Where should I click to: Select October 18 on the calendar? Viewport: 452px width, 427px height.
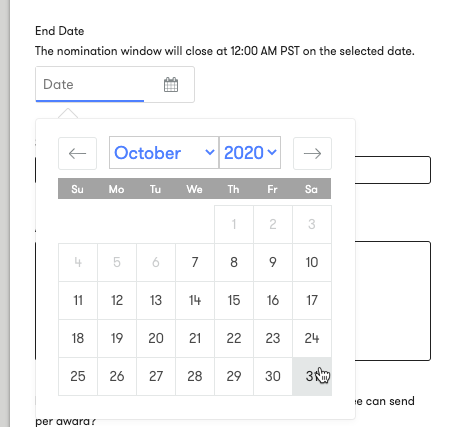coord(78,338)
